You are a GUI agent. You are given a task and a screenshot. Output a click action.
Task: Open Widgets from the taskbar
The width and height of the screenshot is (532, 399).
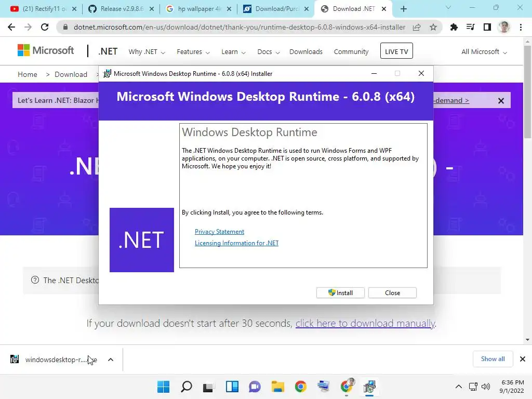click(x=232, y=387)
